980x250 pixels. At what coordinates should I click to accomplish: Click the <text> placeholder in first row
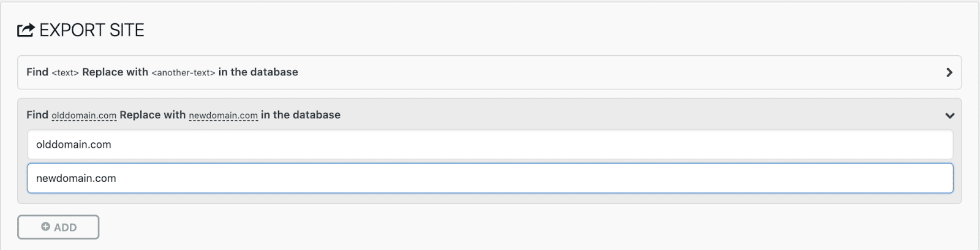(65, 72)
